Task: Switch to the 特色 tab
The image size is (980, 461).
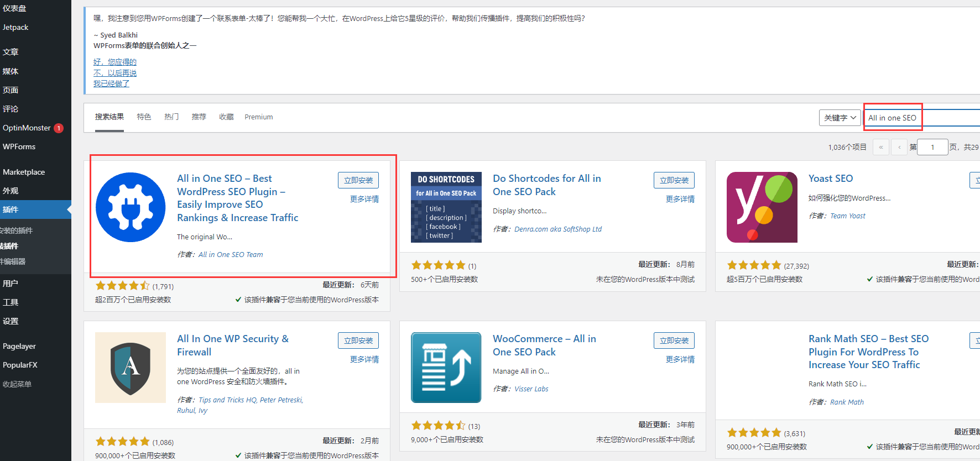Action: (144, 117)
